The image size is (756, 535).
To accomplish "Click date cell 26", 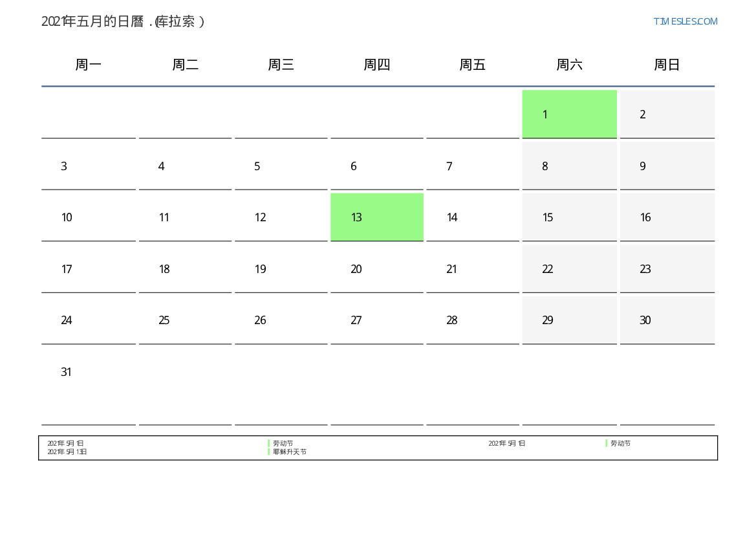I will click(x=281, y=320).
